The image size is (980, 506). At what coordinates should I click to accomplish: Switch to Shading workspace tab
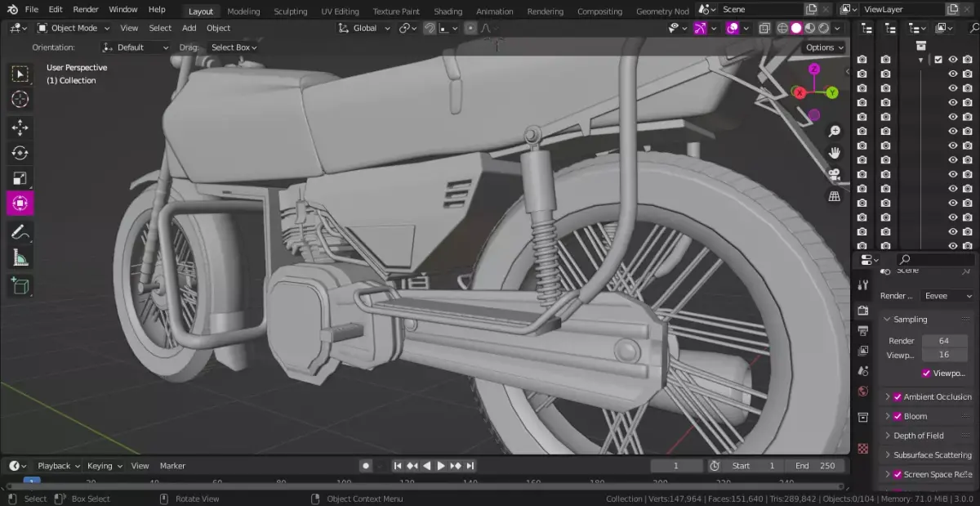(x=448, y=11)
